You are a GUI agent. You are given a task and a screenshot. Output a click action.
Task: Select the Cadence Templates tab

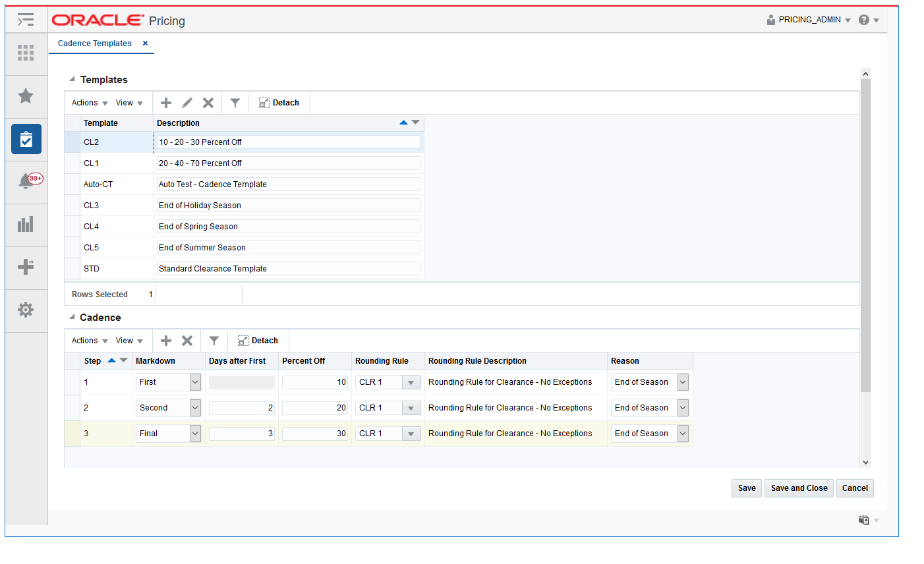94,43
